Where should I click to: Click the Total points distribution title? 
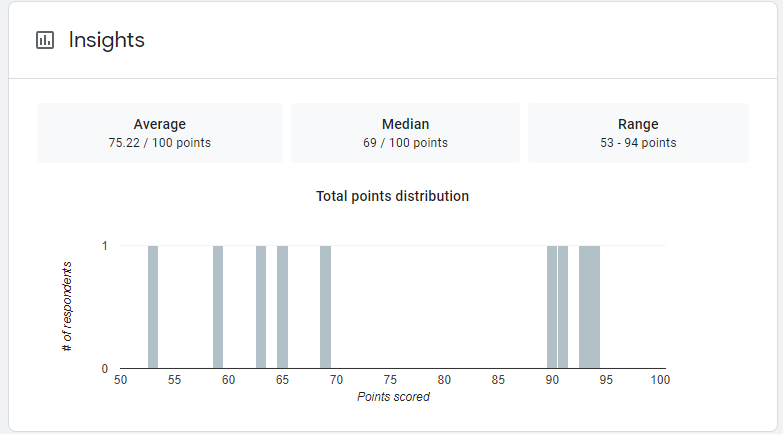point(392,196)
